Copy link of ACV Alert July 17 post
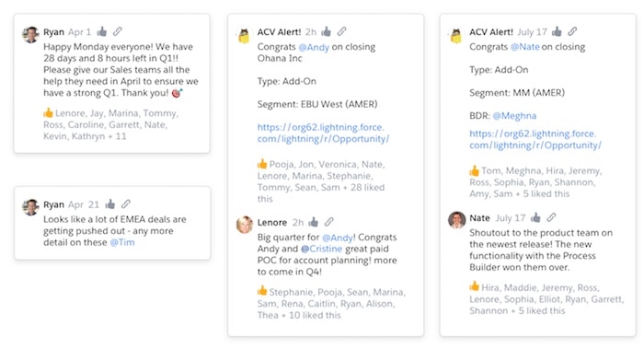The image size is (644, 349). (572, 31)
